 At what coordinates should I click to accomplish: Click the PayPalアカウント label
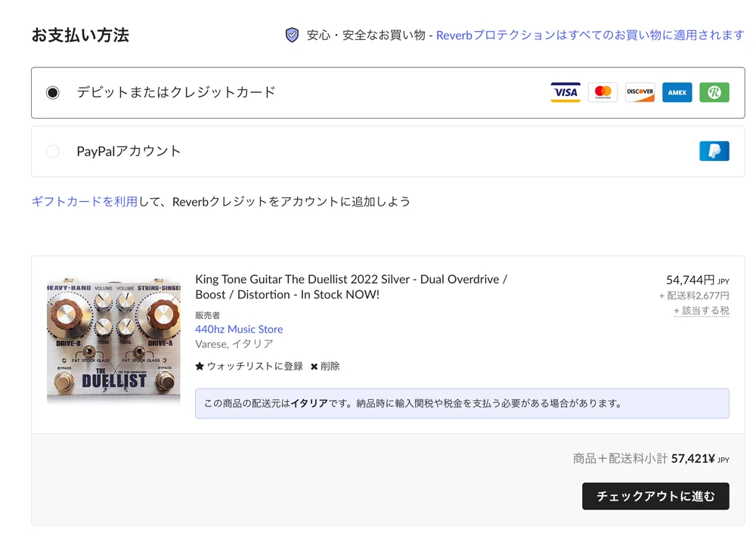129,151
